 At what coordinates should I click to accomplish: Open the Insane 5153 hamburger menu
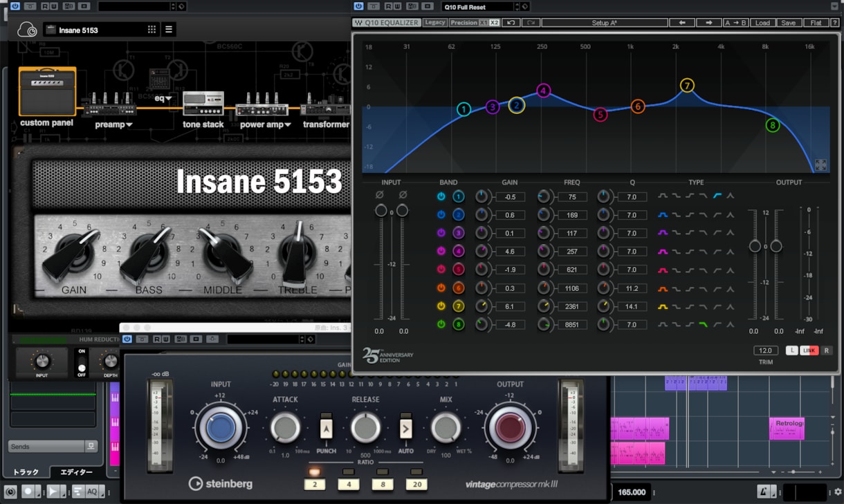click(x=169, y=30)
